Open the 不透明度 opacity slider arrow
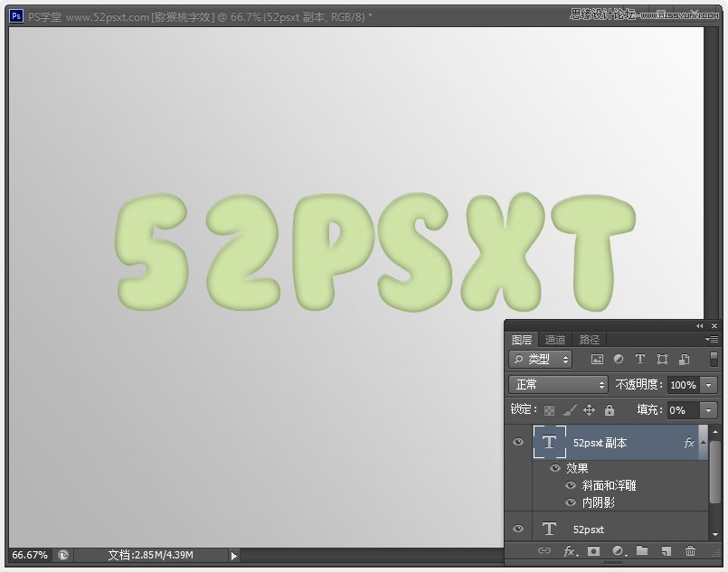 coord(708,385)
